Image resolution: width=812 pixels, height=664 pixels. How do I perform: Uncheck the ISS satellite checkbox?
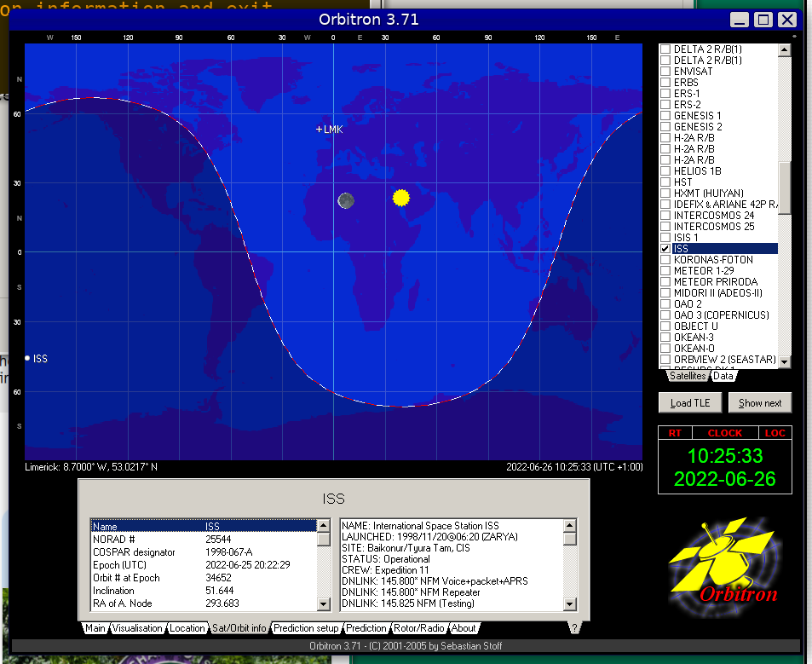[x=665, y=249]
